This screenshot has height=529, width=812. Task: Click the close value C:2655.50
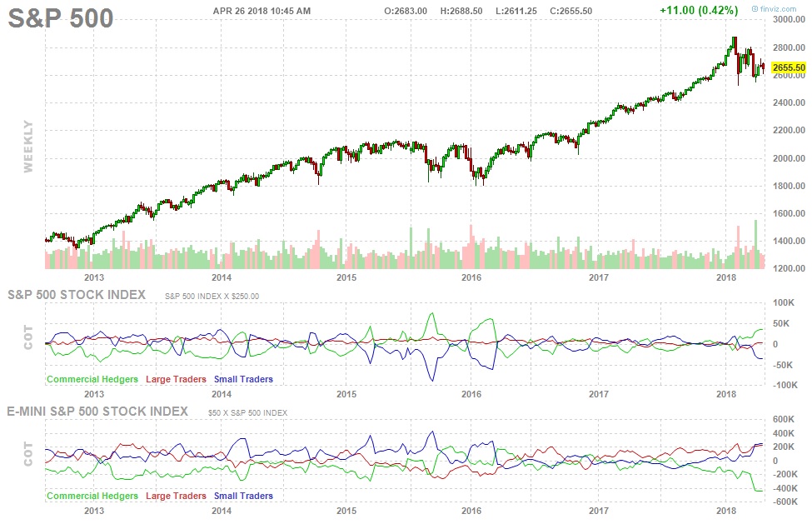[x=570, y=11]
